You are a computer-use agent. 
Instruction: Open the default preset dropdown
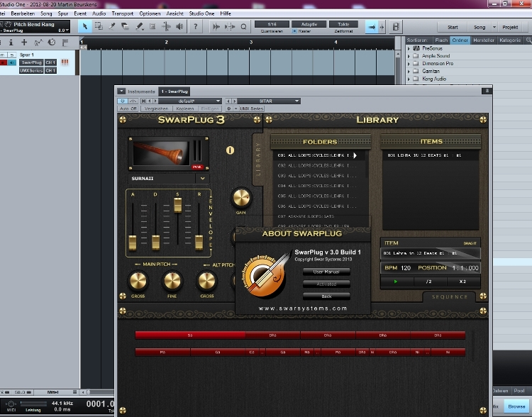189,101
